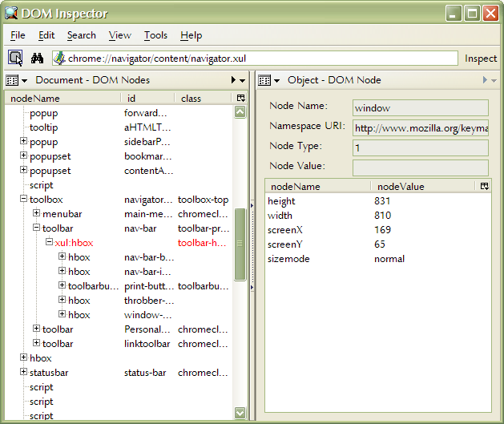Expand the menubar node
Viewport: 504px width, 424px height.
pos(37,214)
